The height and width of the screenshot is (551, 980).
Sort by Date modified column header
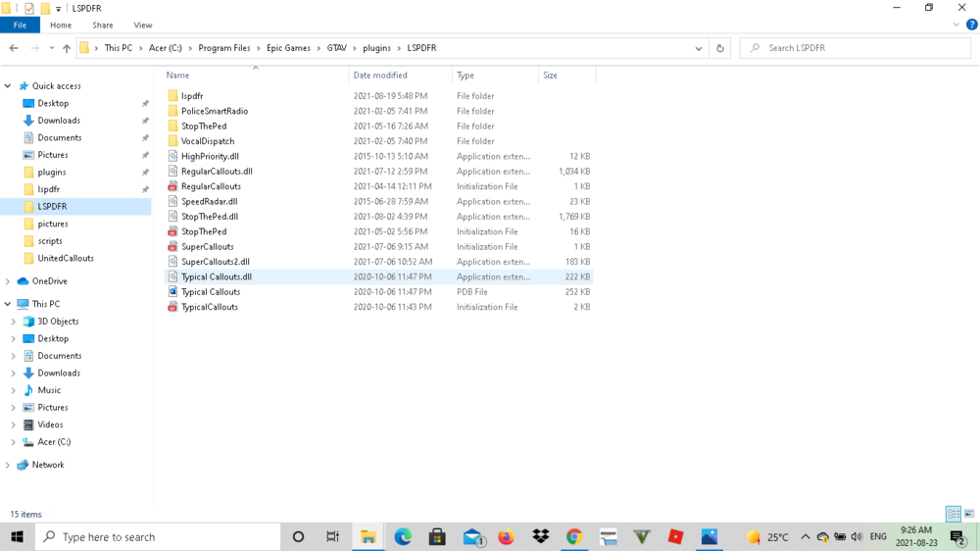coord(401,75)
